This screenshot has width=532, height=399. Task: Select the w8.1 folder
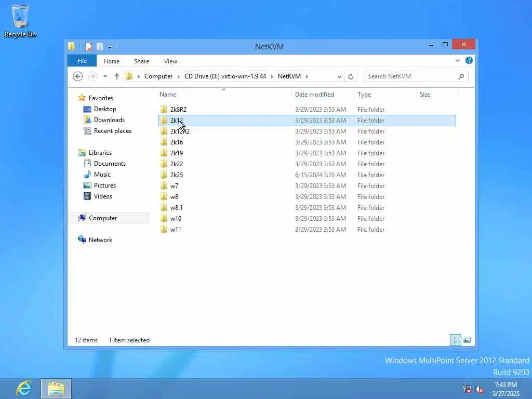[x=177, y=208]
